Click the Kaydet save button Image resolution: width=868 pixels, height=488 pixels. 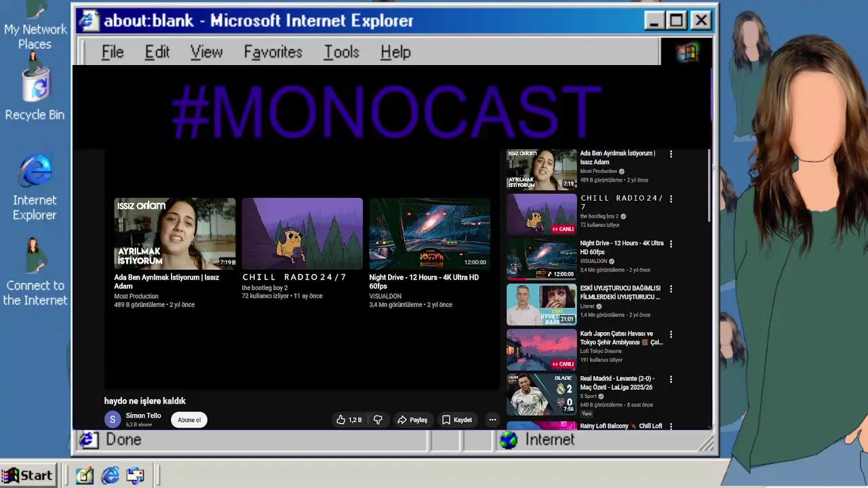coord(456,420)
